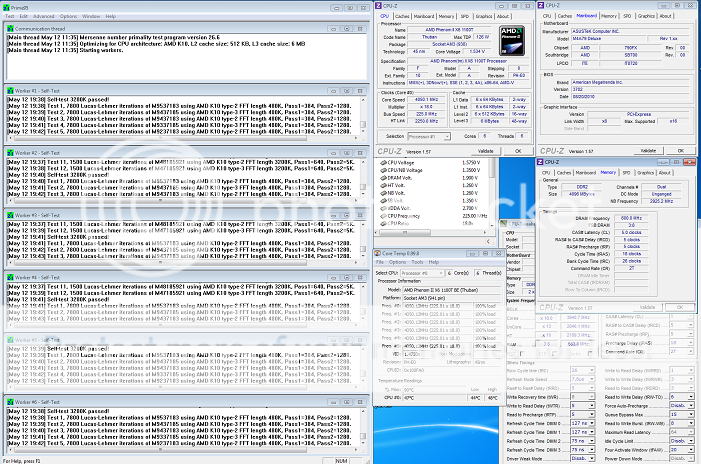Click the NB Volt. sensor icon
Image resolution: width=701 pixels, height=464 pixels.
point(383,193)
